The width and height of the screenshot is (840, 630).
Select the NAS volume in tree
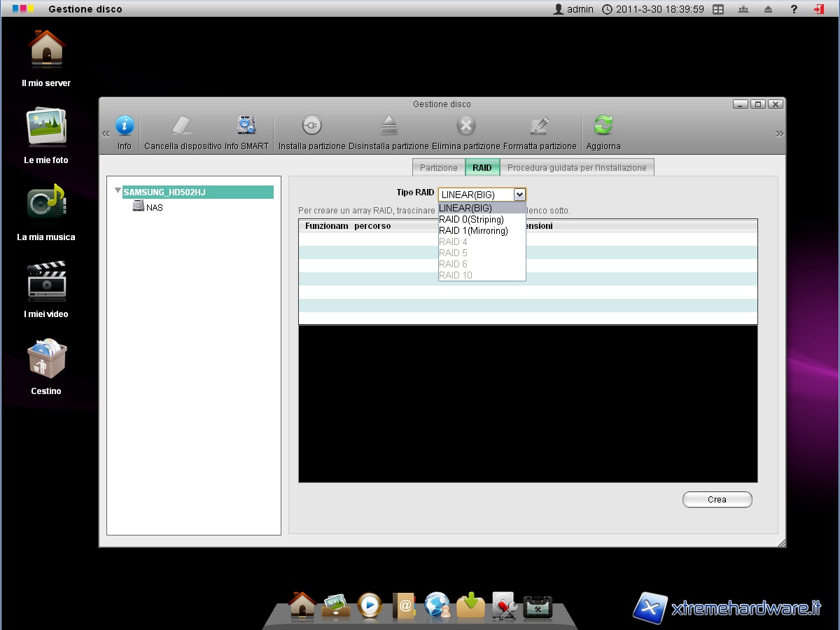154,207
